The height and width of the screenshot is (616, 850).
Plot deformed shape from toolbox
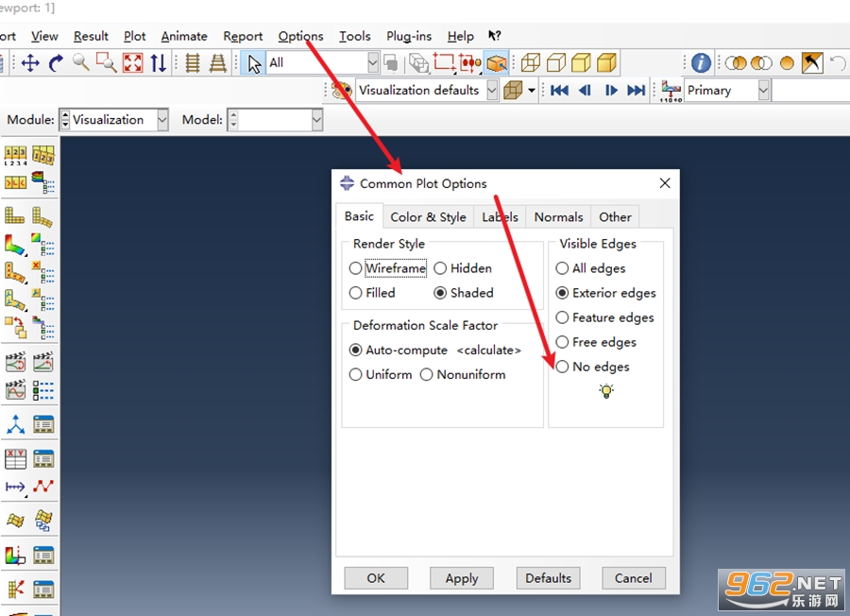click(42, 217)
